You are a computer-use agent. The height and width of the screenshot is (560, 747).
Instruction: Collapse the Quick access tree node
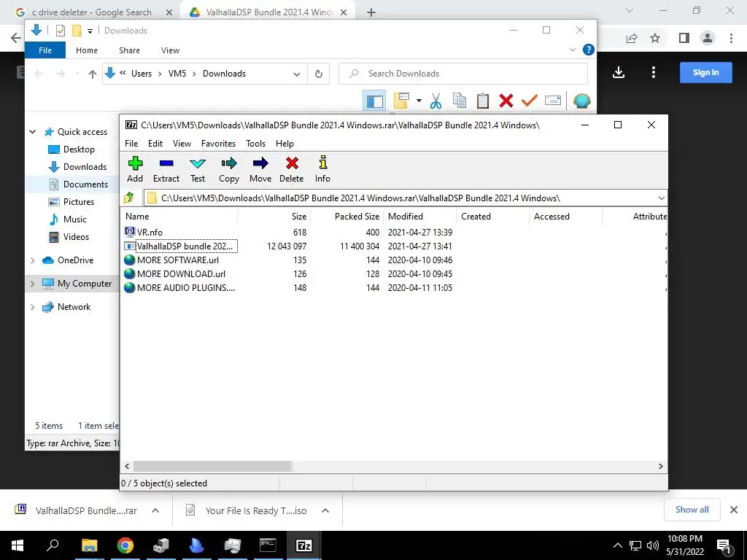pos(32,132)
